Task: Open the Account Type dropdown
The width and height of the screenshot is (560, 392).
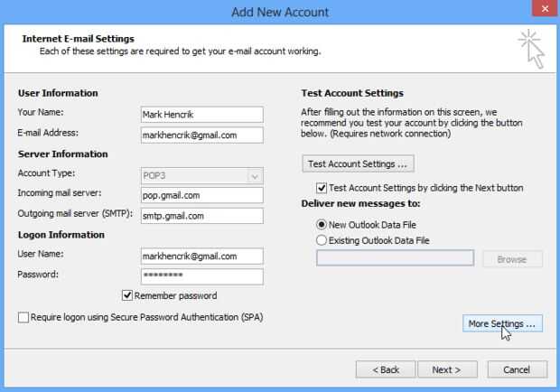Action: tap(255, 175)
